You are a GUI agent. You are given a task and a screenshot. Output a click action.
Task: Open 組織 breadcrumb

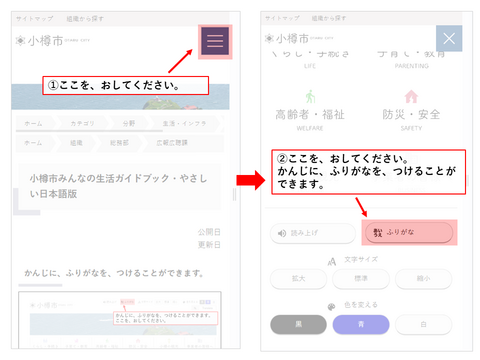76,143
